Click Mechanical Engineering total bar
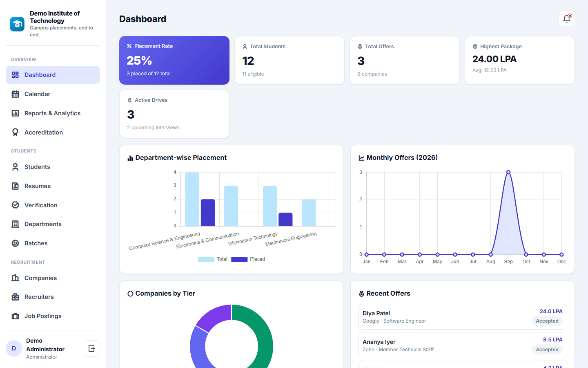This screenshot has width=588, height=368. (x=309, y=213)
